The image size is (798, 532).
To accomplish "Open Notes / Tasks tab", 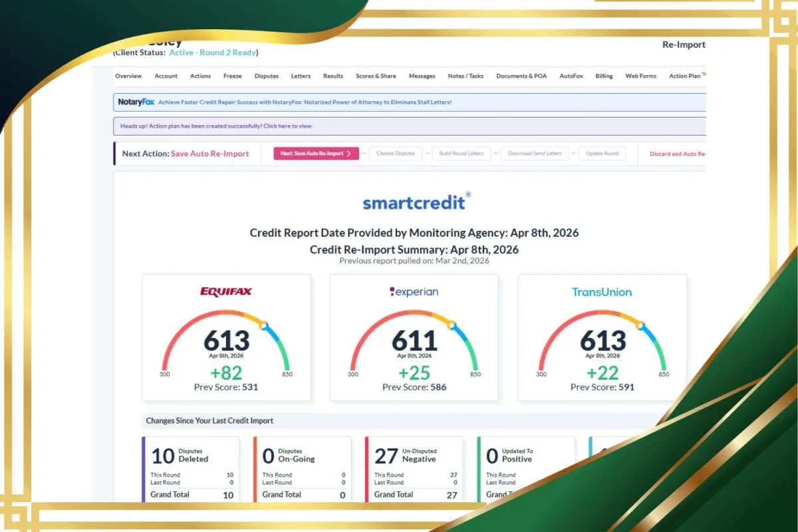I will (465, 76).
